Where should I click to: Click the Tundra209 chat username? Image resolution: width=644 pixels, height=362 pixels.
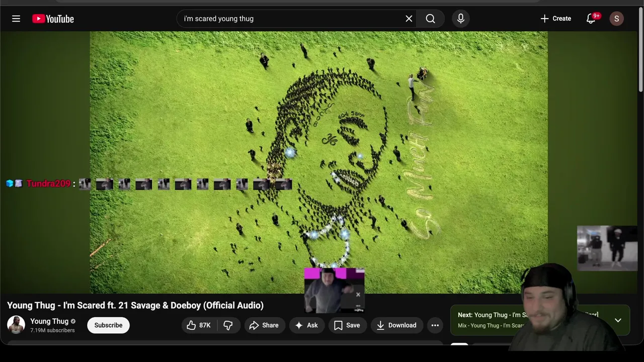tap(48, 184)
